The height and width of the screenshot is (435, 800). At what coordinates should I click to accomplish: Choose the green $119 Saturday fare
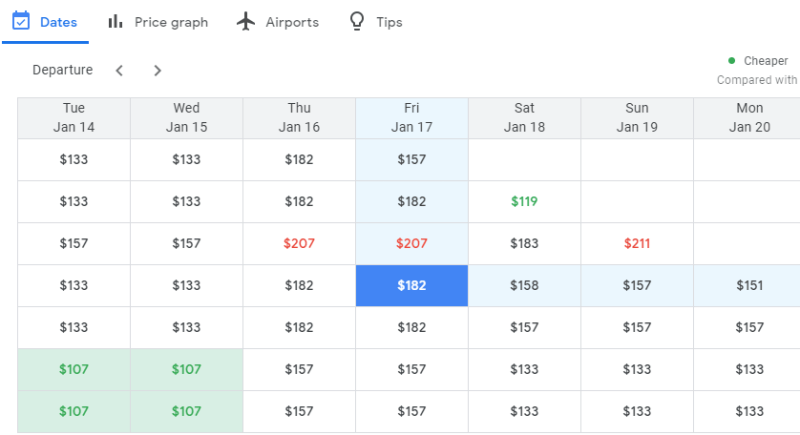[524, 202]
